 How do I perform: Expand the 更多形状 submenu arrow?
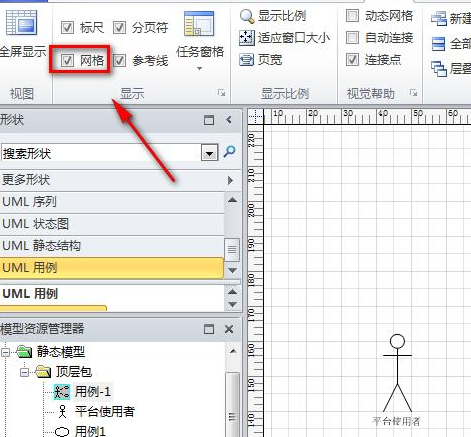coord(230,180)
